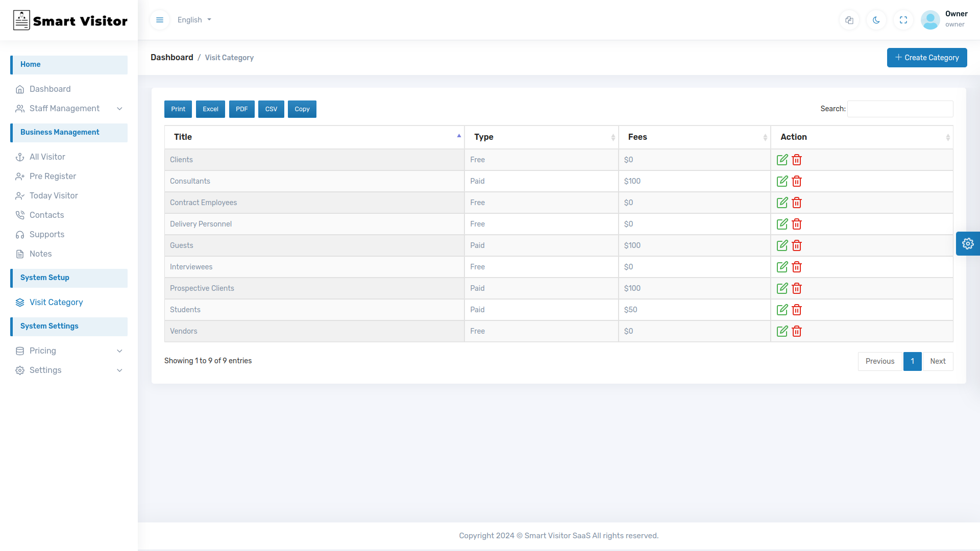Click into the Search input field

[x=900, y=109]
